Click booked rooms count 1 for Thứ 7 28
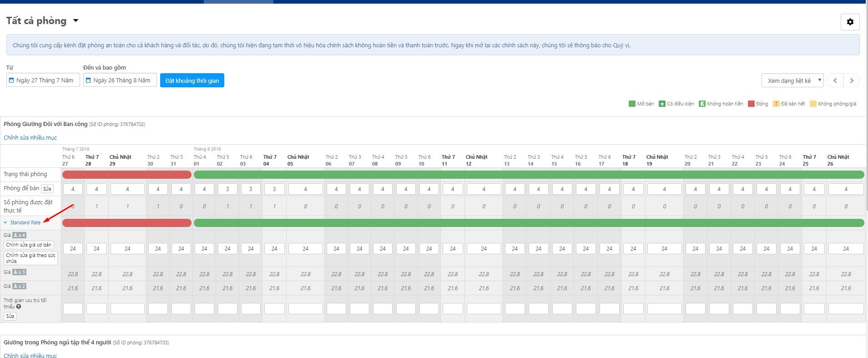The height and width of the screenshot is (358, 868). click(x=96, y=207)
